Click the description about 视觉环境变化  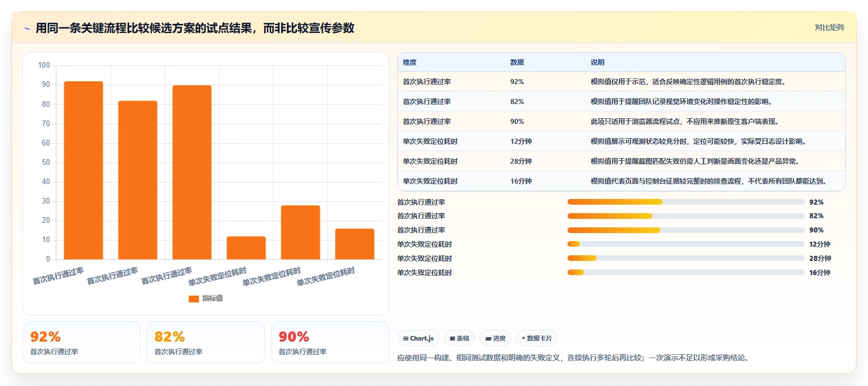[681, 102]
